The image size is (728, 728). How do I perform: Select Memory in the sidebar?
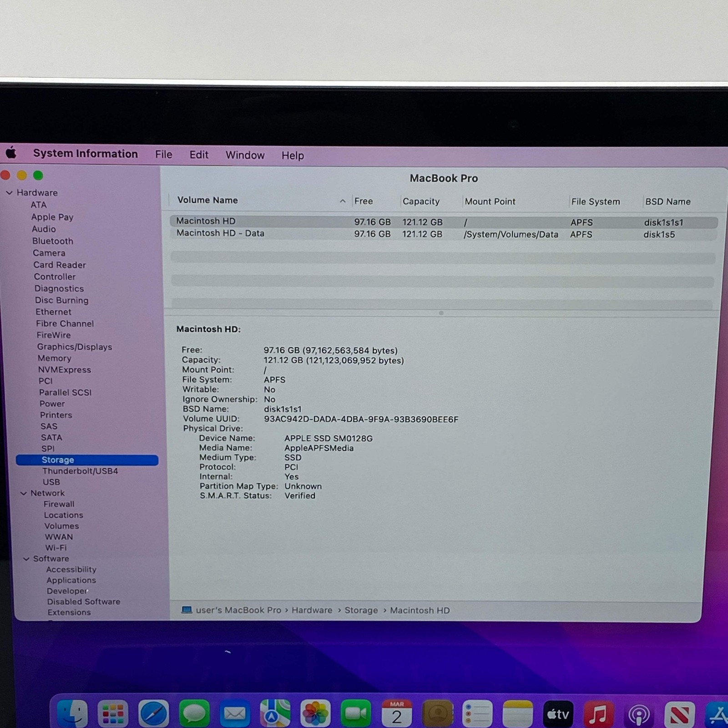click(55, 358)
